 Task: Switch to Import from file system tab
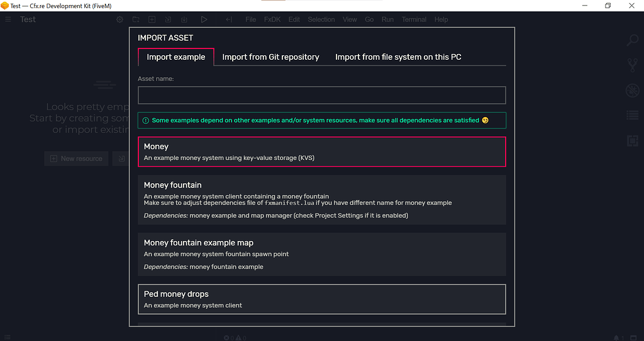coord(398,57)
